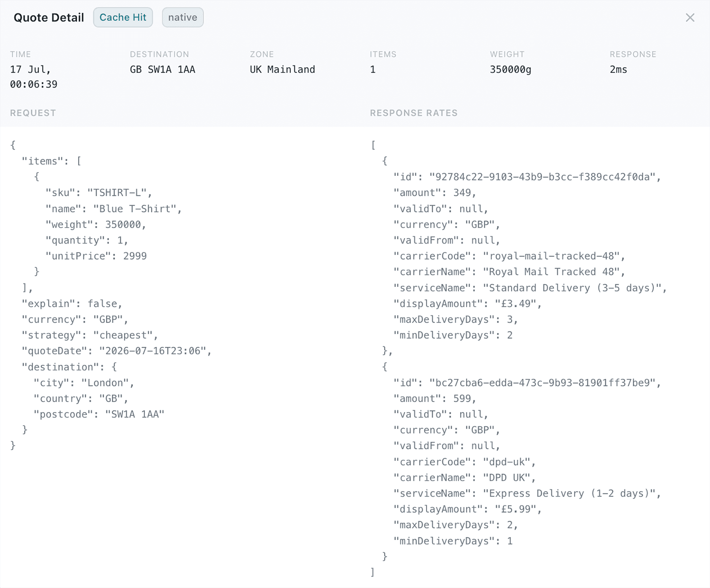
Task: Click the "displayAmount": "£3.49" line
Action: tap(468, 304)
